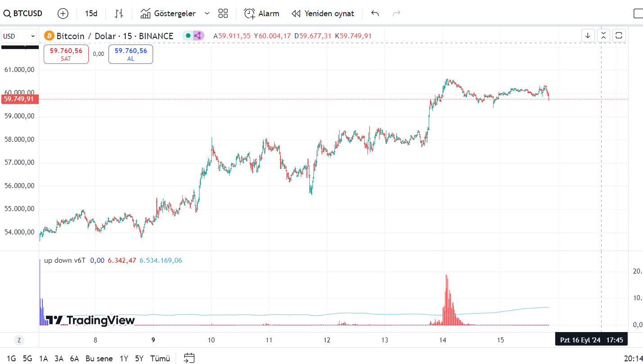Open the Göstergeler indicators menu

click(168, 13)
